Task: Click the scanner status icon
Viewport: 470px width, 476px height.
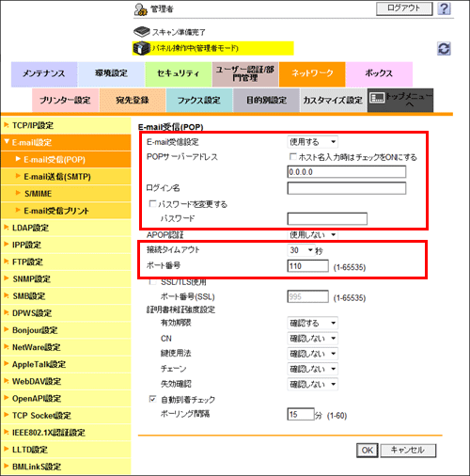Action: [x=142, y=31]
